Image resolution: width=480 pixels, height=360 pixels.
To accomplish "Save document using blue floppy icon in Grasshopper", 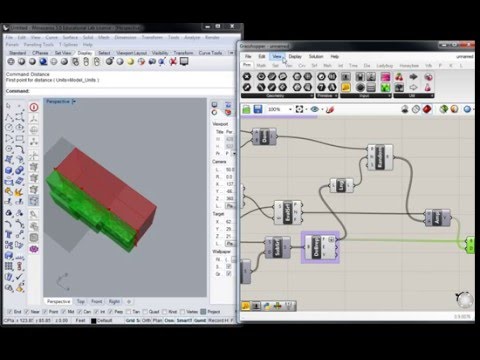I will 258,109.
